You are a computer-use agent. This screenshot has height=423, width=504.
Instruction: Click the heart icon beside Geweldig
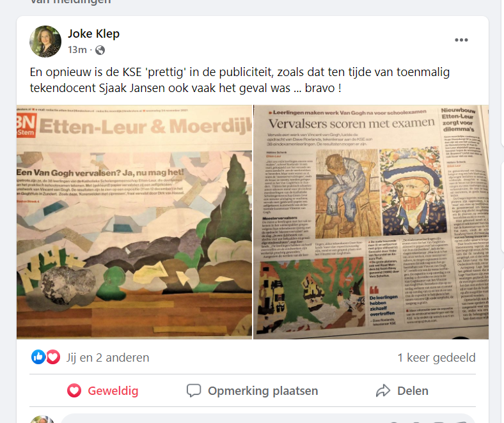click(x=74, y=390)
